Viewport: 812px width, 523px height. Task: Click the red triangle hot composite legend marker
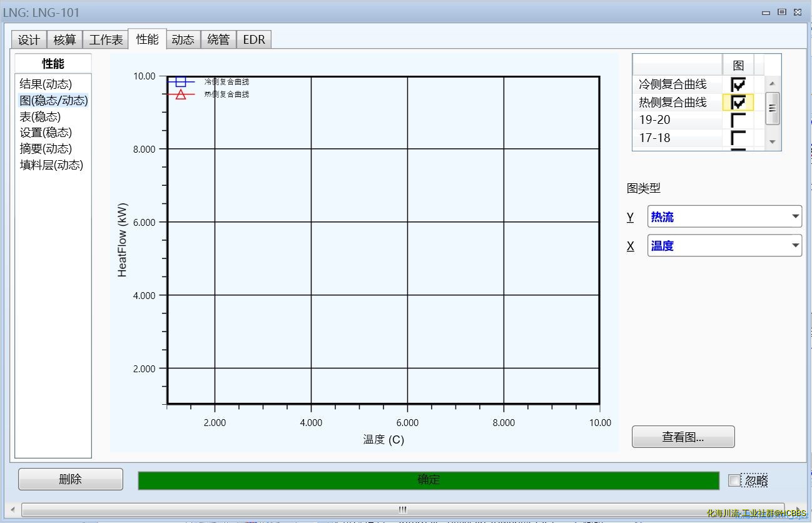tap(181, 94)
